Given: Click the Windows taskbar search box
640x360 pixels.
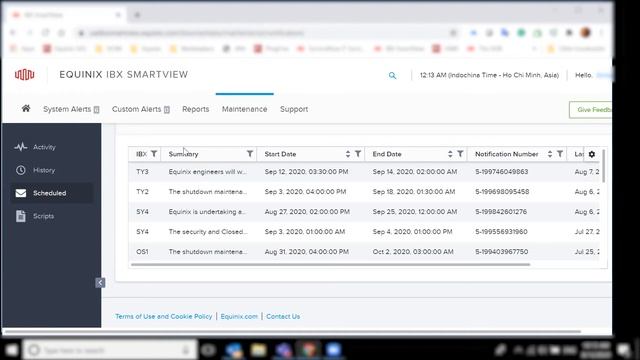Looking at the screenshot, I should point(109,350).
